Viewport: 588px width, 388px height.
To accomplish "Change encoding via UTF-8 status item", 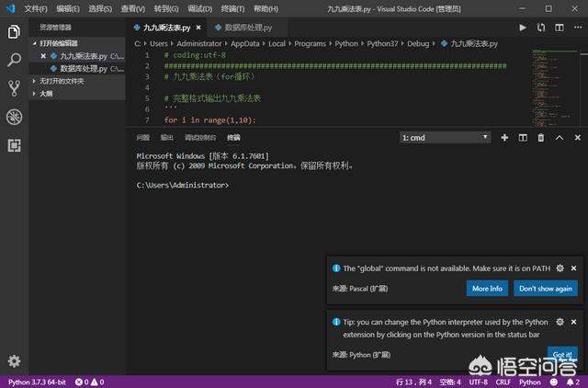I will pos(478,382).
